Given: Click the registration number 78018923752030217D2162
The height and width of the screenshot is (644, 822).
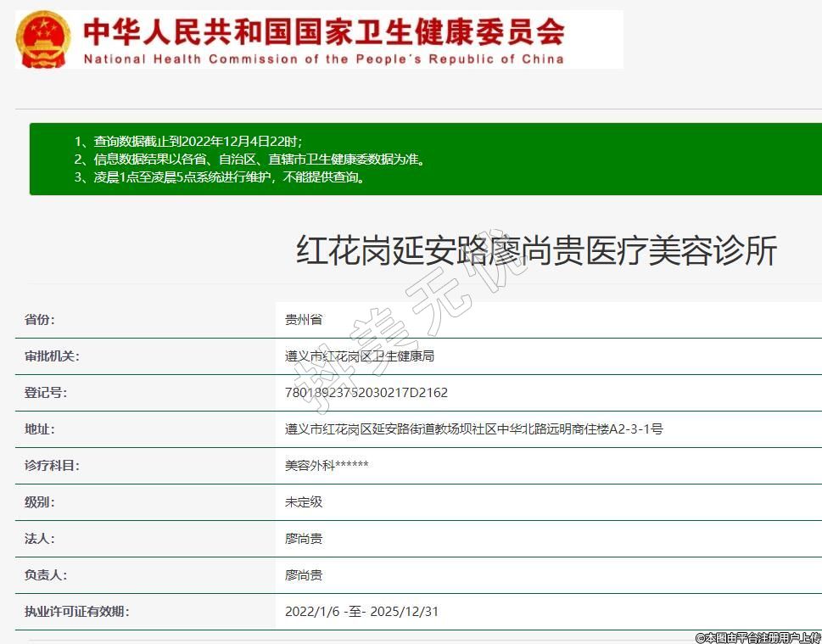Looking at the screenshot, I should [366, 393].
